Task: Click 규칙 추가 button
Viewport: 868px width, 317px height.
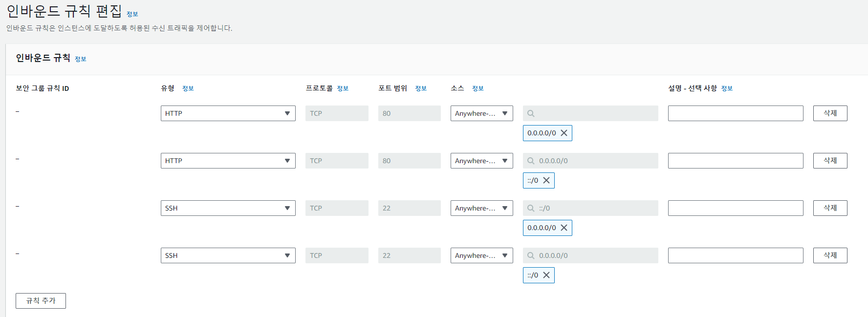Action: pyautogui.click(x=41, y=301)
